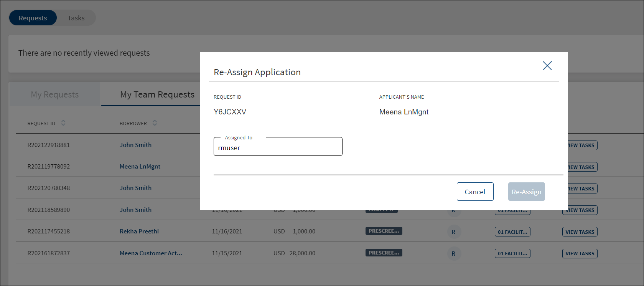Click the R assignee avatar in Rekha Preethi row

click(x=453, y=232)
